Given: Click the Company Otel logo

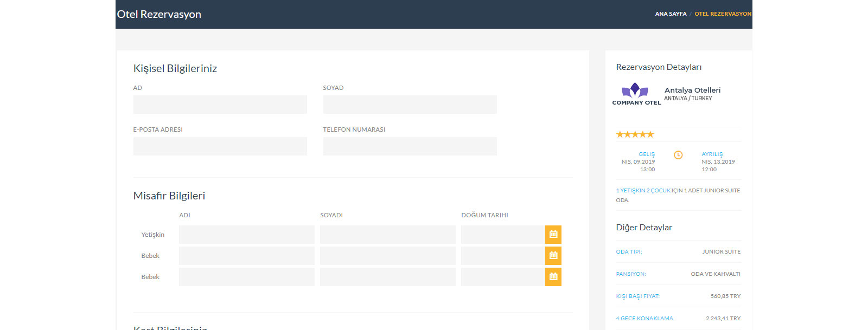Looking at the screenshot, I should 636,94.
